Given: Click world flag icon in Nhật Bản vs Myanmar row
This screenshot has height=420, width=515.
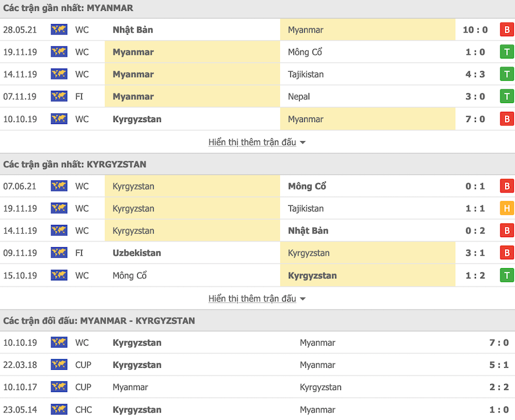Looking at the screenshot, I should click(x=59, y=30).
